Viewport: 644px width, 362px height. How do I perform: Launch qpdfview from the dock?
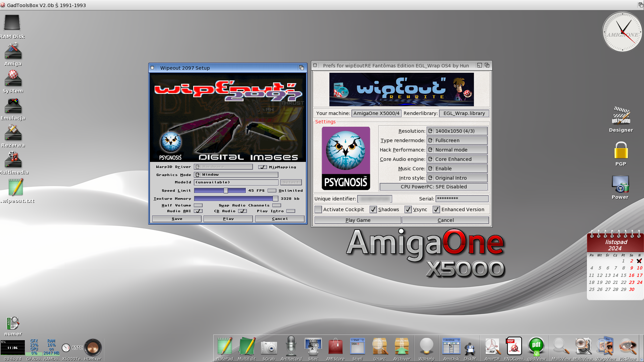pos(536,347)
